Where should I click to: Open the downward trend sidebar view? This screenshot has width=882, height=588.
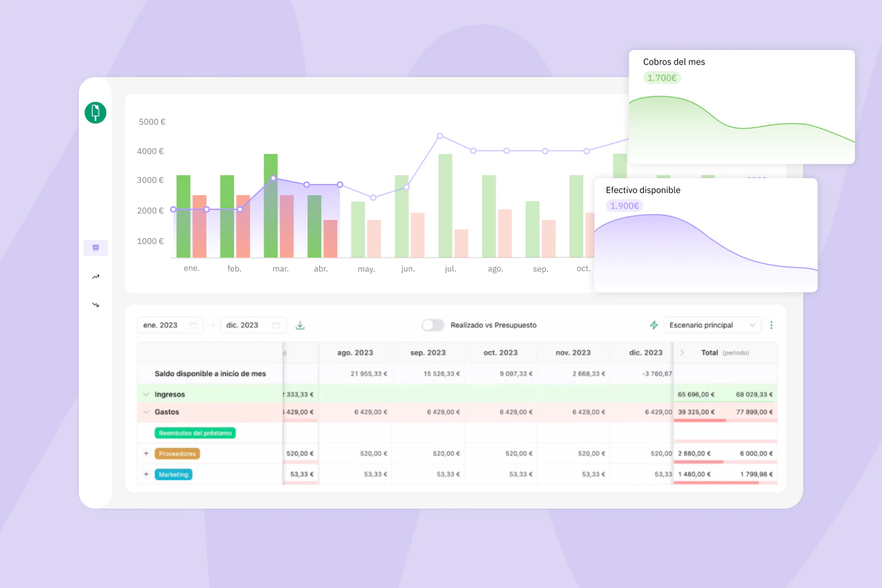96,305
